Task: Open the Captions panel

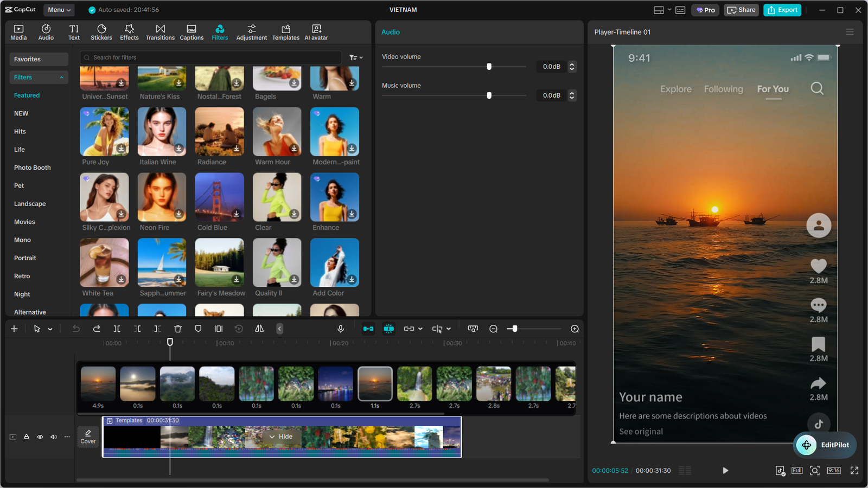Action: [x=192, y=31]
